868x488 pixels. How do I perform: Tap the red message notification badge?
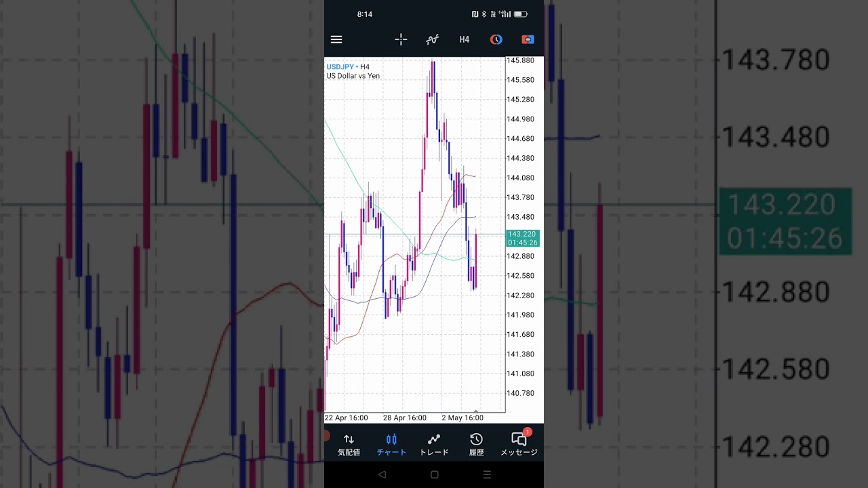point(528,432)
